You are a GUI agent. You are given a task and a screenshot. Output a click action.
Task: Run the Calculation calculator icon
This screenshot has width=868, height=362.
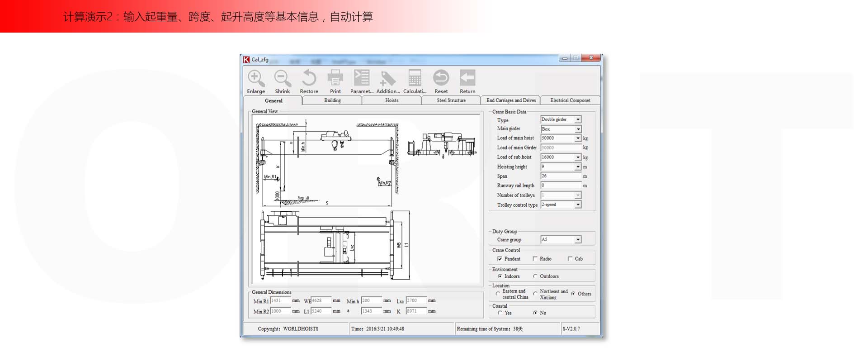click(415, 79)
